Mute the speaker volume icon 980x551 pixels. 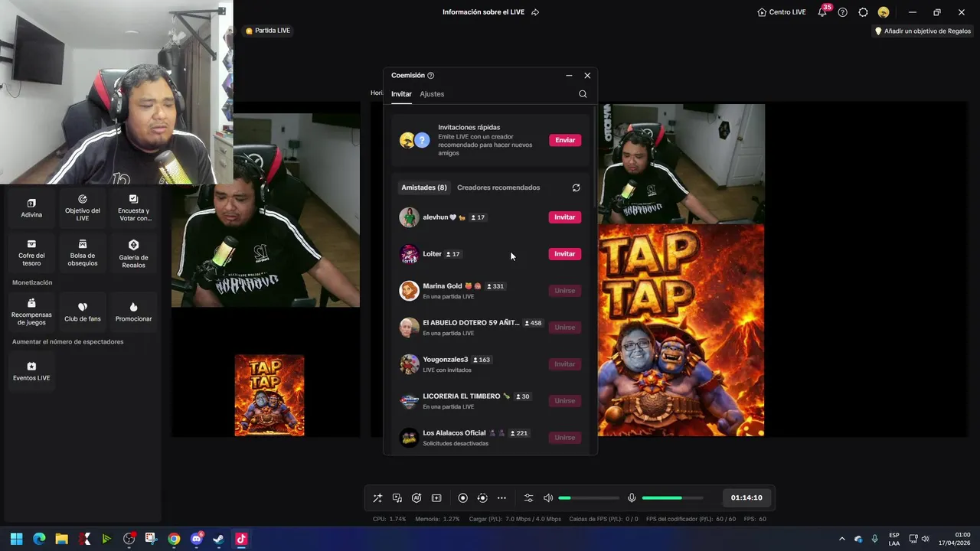pos(548,498)
